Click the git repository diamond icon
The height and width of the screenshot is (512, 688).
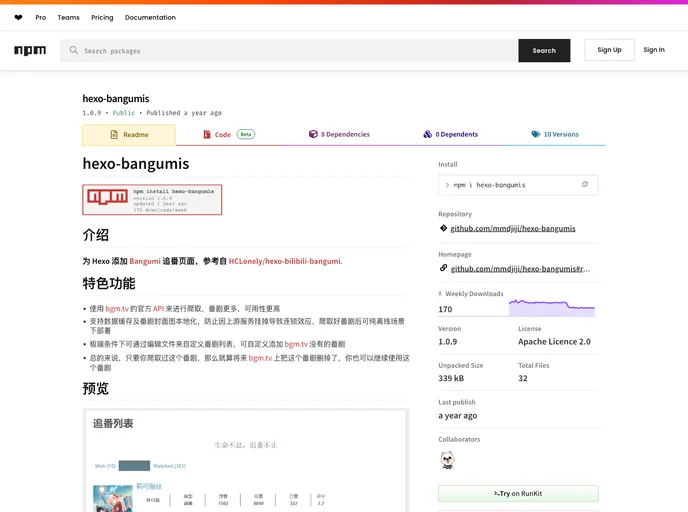click(443, 228)
